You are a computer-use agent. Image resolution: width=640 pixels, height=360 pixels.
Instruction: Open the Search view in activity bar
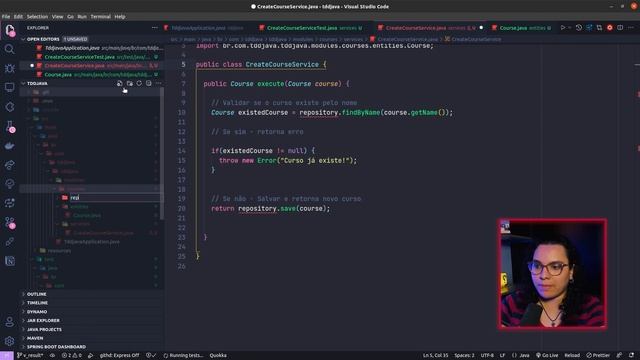coord(9,49)
